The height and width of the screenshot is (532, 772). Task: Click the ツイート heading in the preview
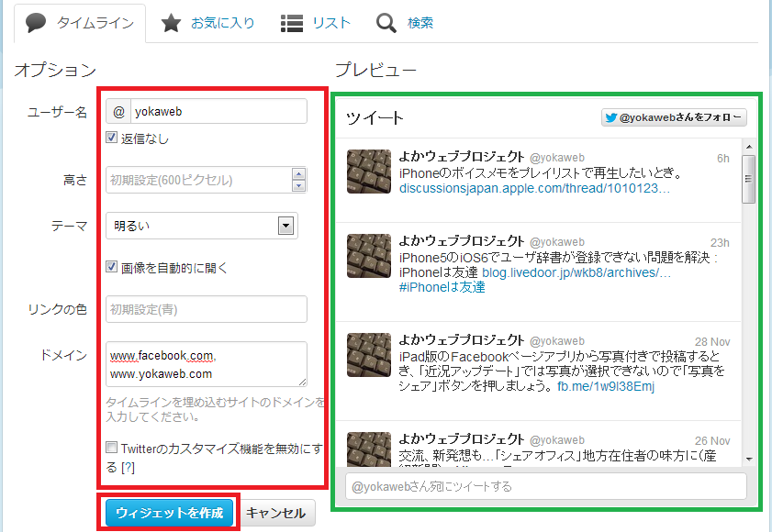coord(375,118)
